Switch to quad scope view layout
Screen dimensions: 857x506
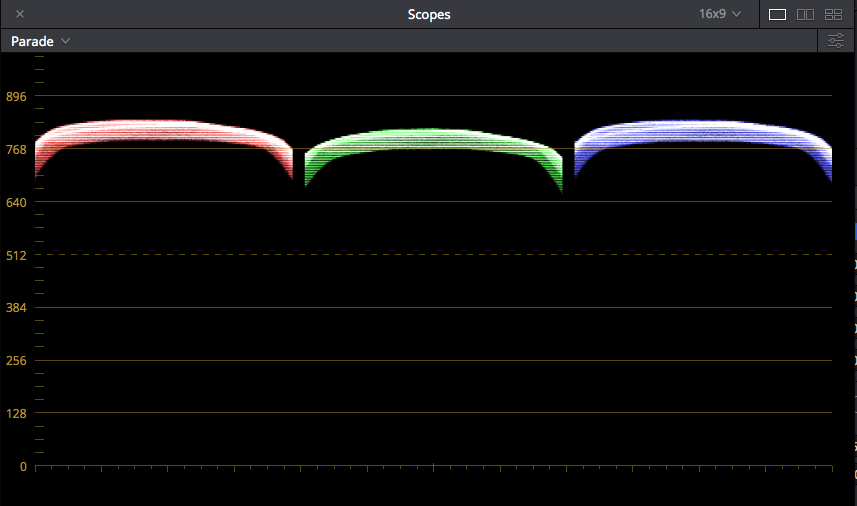pos(833,15)
